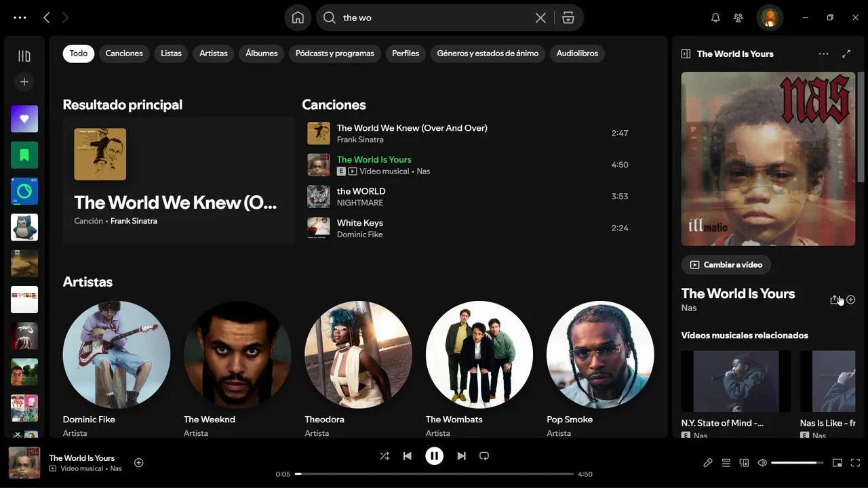
Task: Open The World Is Yours title in player bar
Action: click(x=82, y=458)
